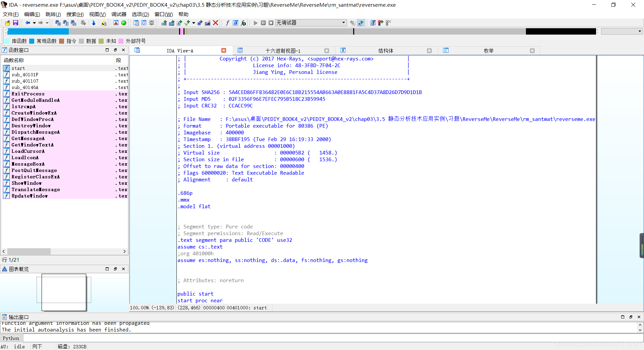Click the green circle toolbar icon
644x350 pixels.
(x=124, y=23)
